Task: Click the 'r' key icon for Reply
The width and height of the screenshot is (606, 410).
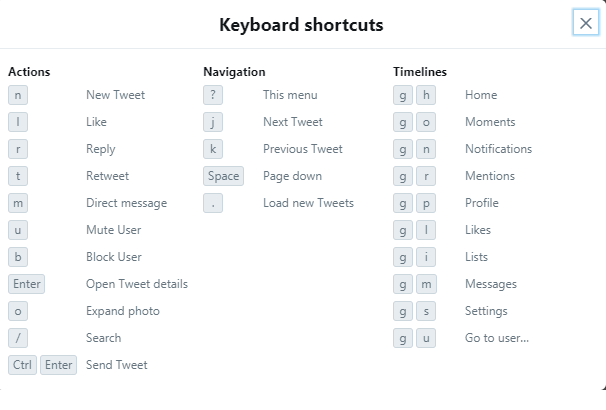Action: pyautogui.click(x=18, y=149)
